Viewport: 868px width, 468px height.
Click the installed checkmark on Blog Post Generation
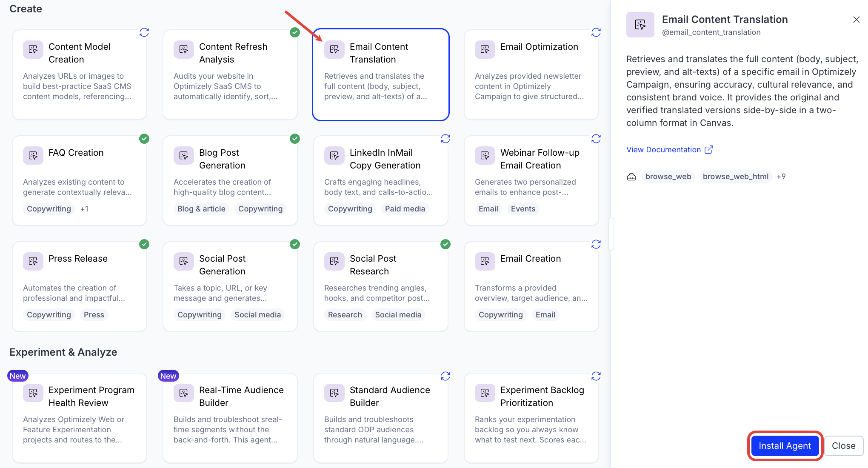click(295, 139)
